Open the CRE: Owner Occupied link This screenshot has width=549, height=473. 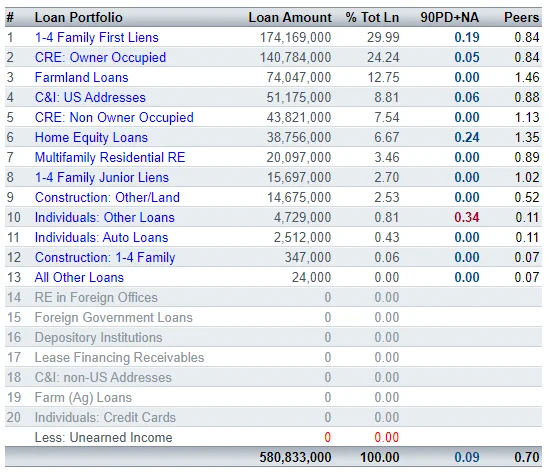click(100, 57)
